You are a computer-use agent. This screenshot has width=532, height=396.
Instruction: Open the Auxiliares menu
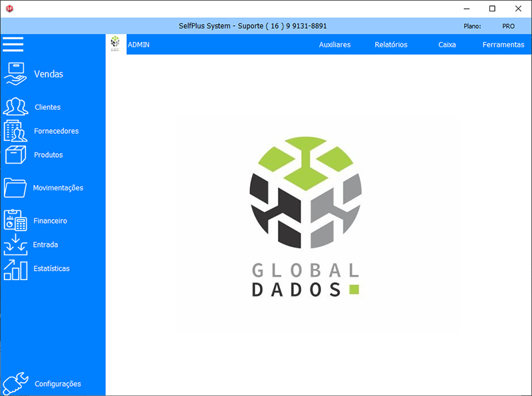click(x=334, y=45)
